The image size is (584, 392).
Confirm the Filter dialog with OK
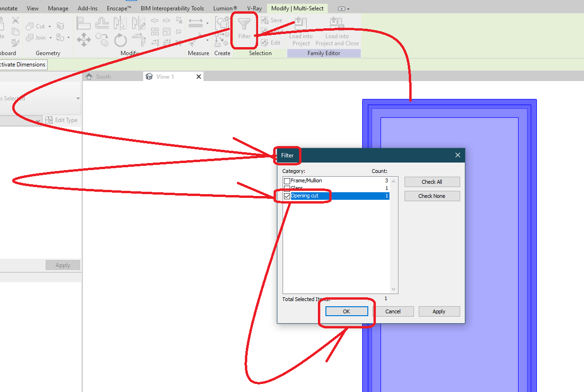coord(346,311)
